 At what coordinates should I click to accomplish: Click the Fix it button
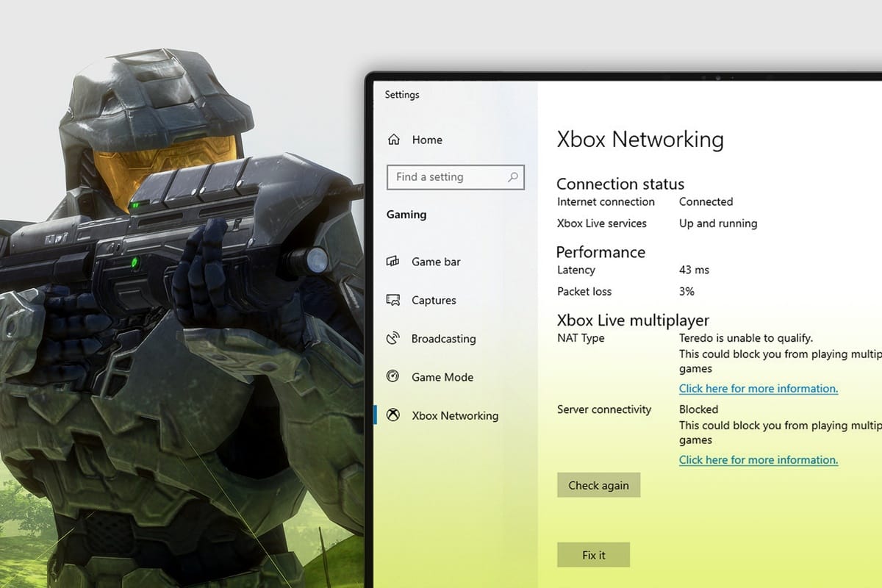point(593,555)
